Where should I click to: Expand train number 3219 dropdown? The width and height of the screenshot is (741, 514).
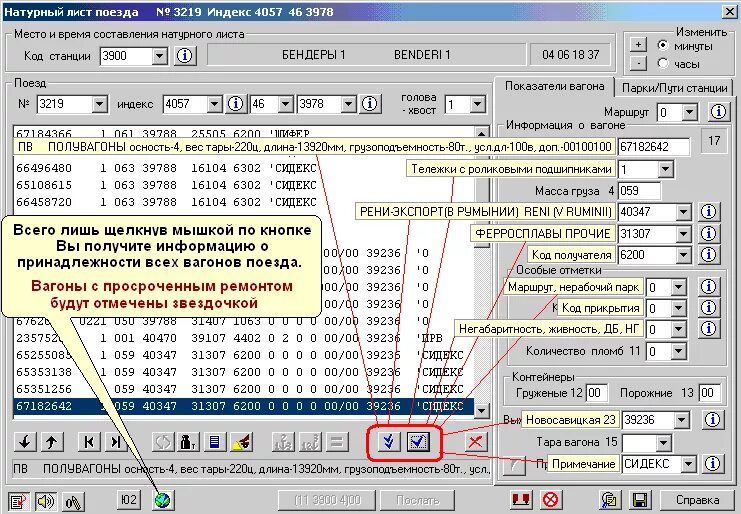coord(99,104)
